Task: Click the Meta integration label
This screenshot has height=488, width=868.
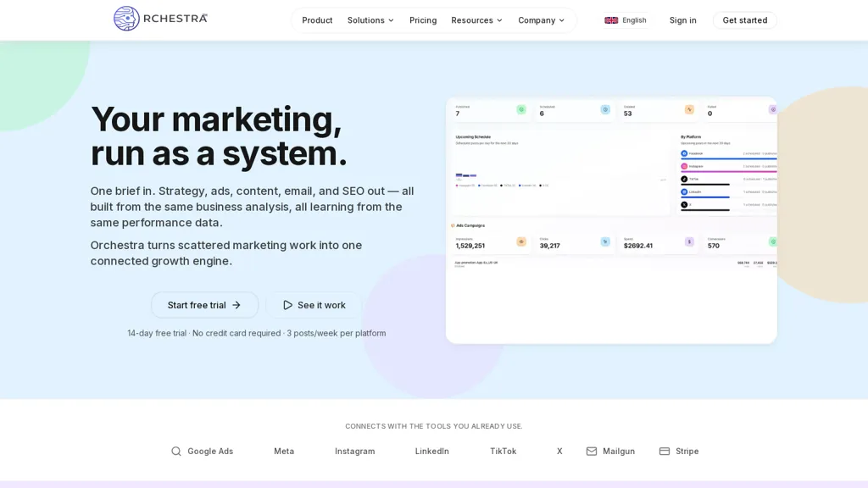Action: pos(284,452)
